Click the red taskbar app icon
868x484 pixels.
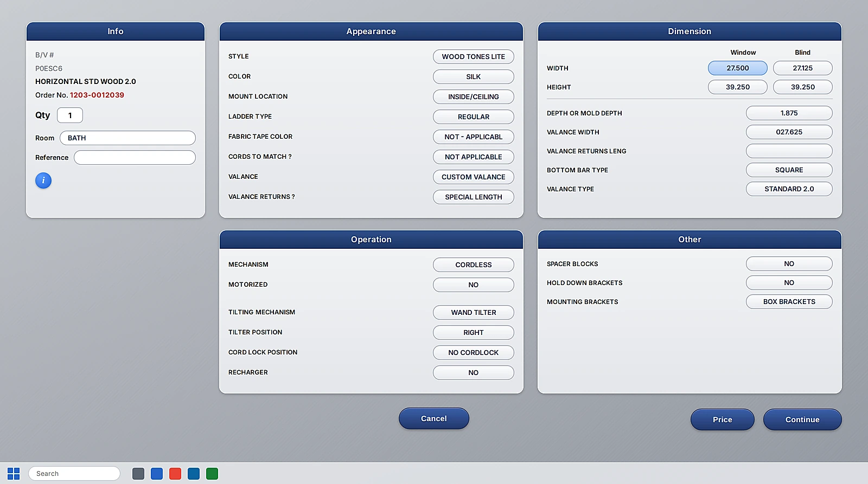click(x=175, y=474)
